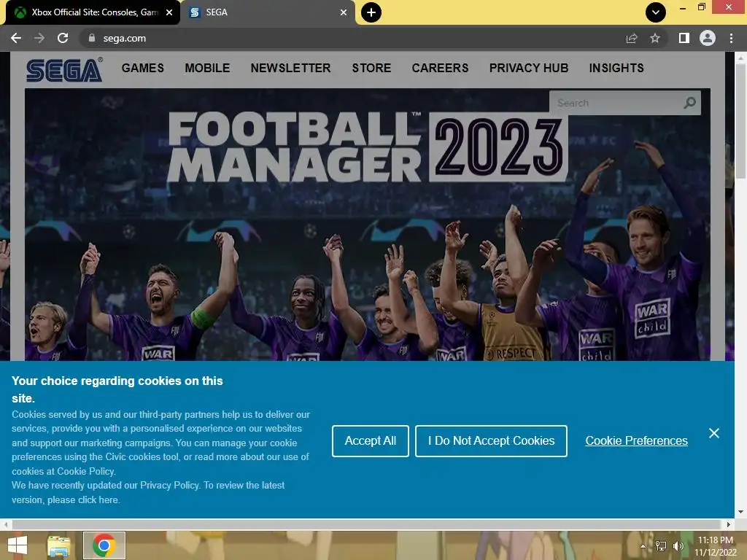Open Cookie Preferences link

(x=636, y=441)
